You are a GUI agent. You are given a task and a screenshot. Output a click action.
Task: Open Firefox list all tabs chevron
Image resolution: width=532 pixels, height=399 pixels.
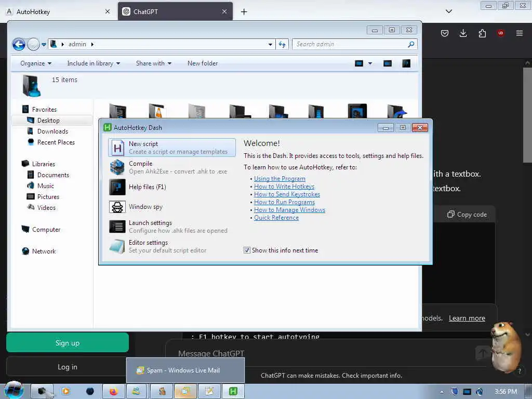(448, 11)
